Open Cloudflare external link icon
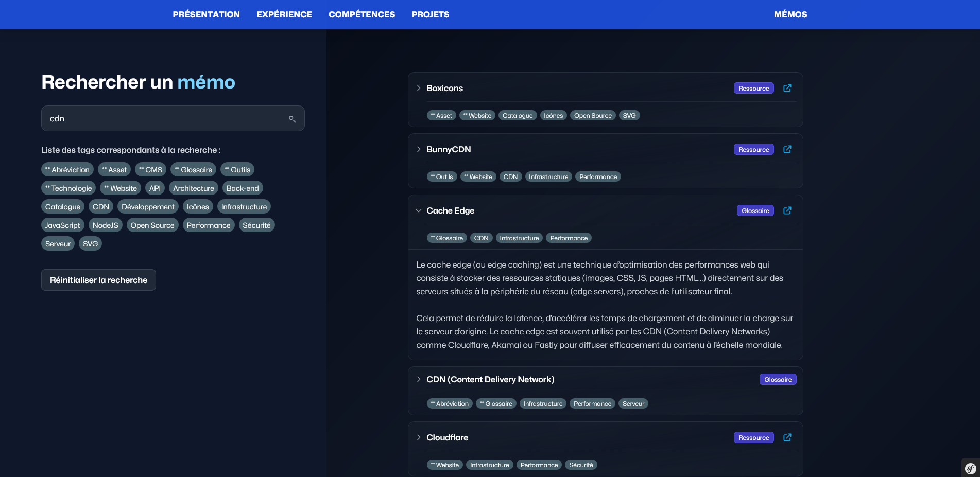This screenshot has height=477, width=980. 787,437
